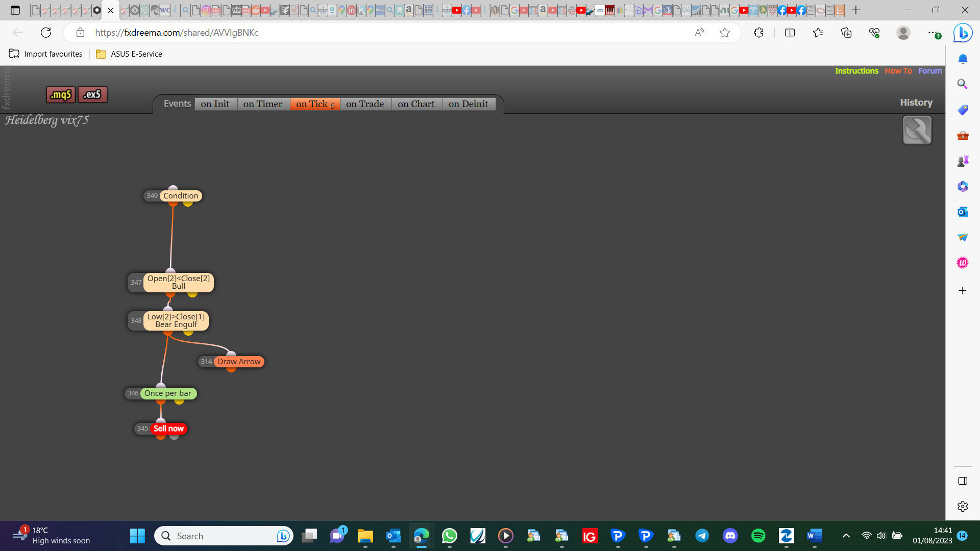The width and height of the screenshot is (980, 551).
Task: Open the Instructions link
Action: 856,71
